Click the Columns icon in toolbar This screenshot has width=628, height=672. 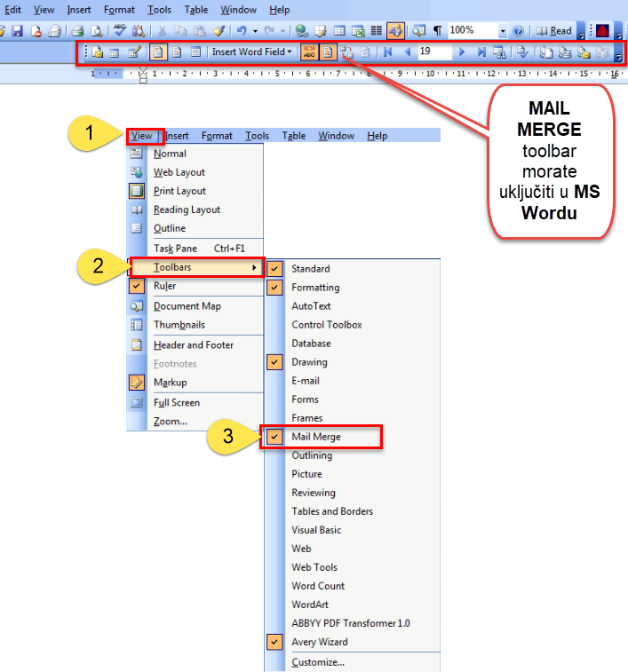click(x=377, y=31)
